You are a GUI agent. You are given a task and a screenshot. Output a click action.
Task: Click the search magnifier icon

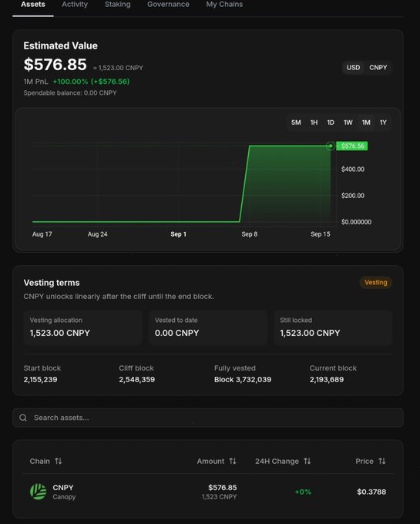click(x=23, y=418)
